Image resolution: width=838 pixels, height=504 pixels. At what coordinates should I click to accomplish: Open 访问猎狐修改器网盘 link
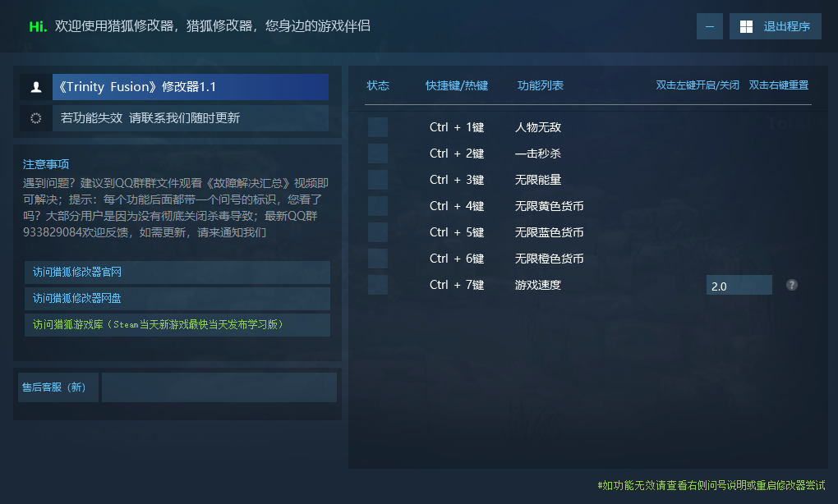pyautogui.click(x=177, y=299)
